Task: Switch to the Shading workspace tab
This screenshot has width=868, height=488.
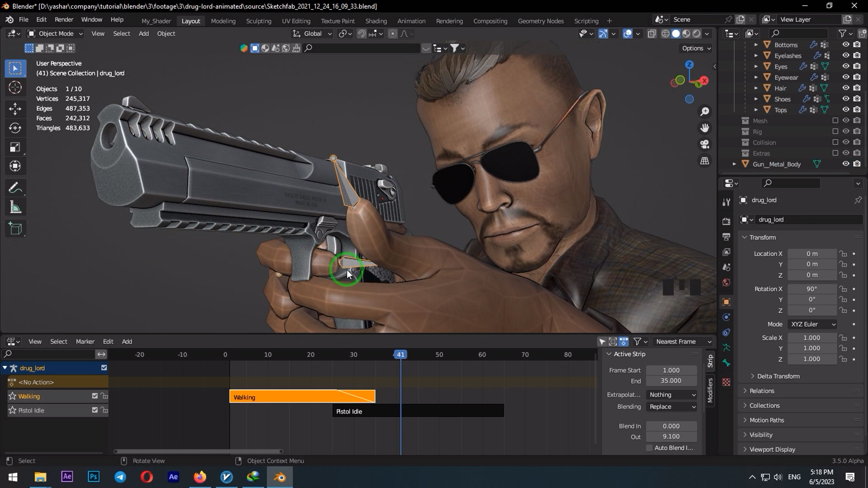Action: click(376, 21)
